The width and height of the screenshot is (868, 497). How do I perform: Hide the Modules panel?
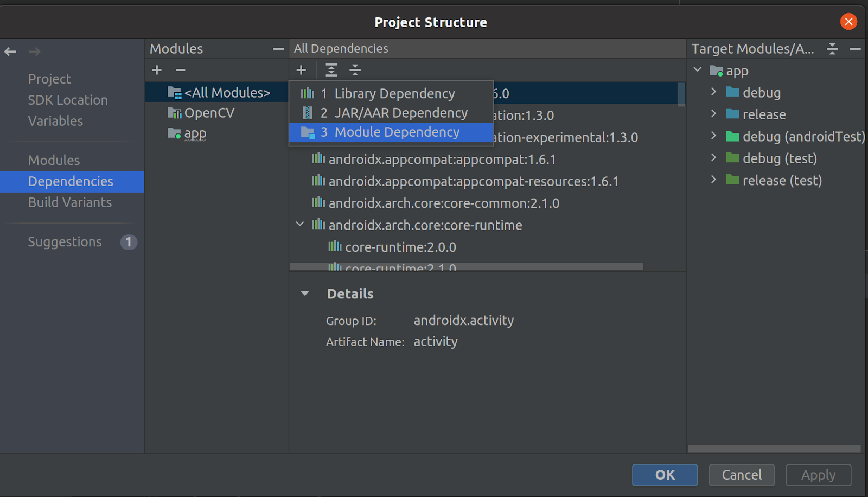[x=278, y=49]
